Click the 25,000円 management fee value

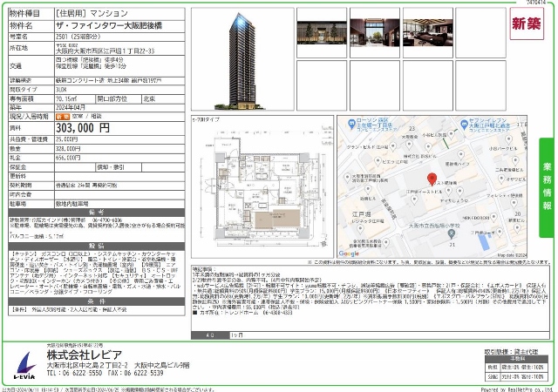(66, 139)
